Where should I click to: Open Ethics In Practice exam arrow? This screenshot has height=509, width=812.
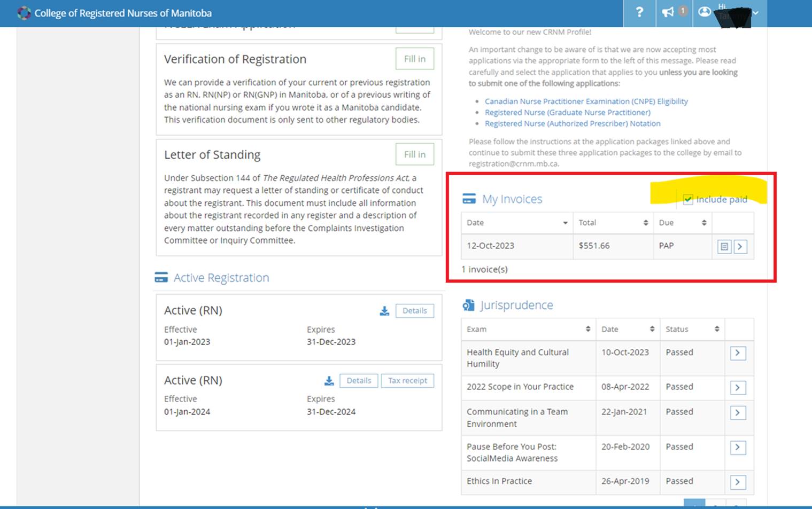tap(738, 482)
